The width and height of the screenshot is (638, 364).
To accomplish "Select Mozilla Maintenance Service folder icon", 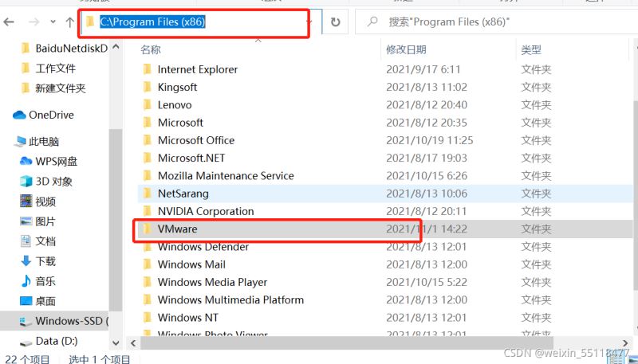I will [x=148, y=176].
